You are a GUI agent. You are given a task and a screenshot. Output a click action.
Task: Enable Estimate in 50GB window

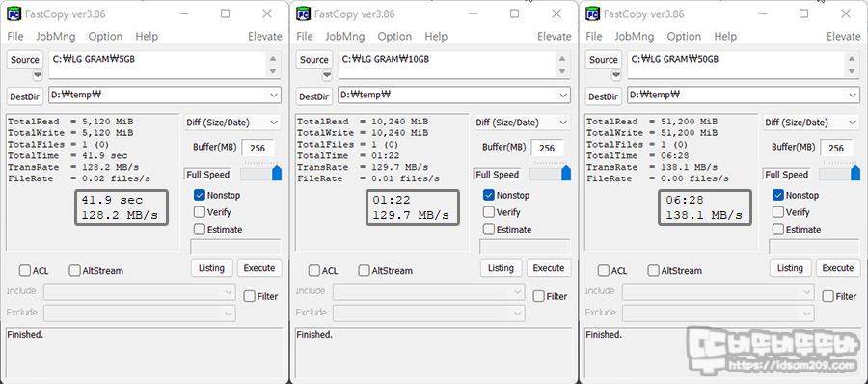pos(778,230)
